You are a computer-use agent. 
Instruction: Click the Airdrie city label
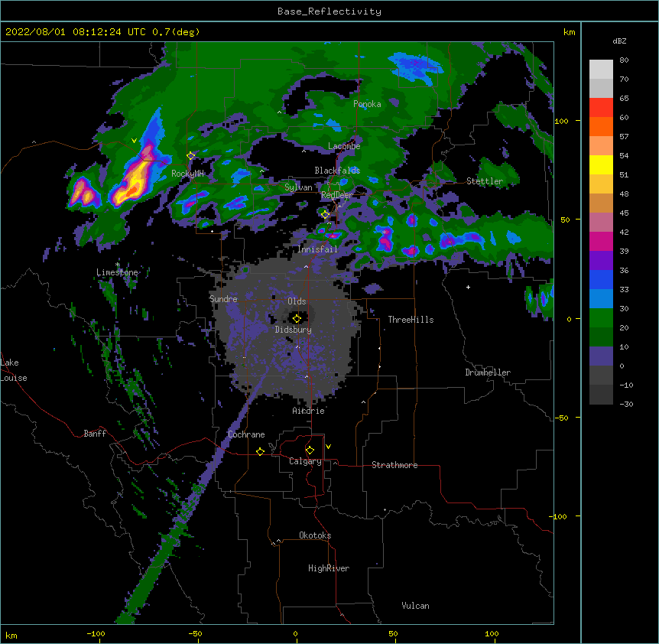point(309,411)
